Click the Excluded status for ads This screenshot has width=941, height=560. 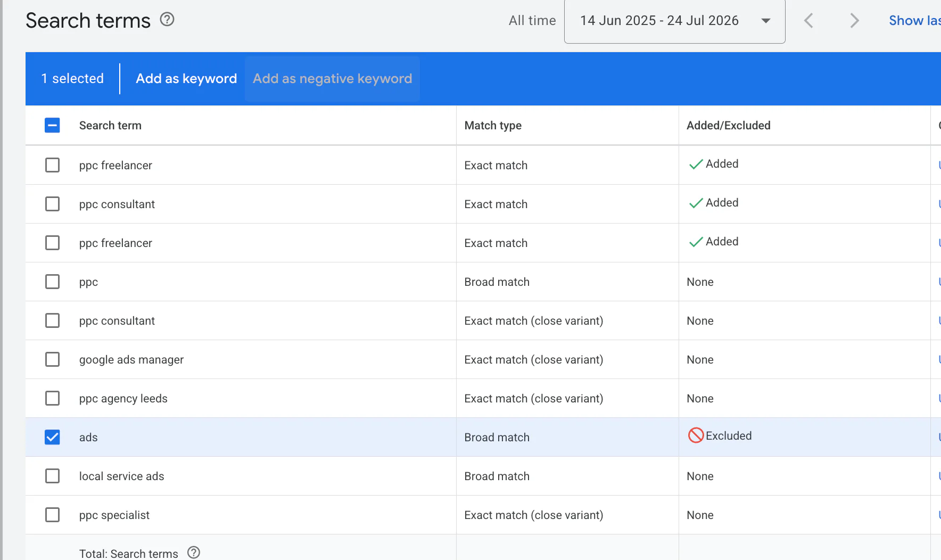pyautogui.click(x=720, y=435)
